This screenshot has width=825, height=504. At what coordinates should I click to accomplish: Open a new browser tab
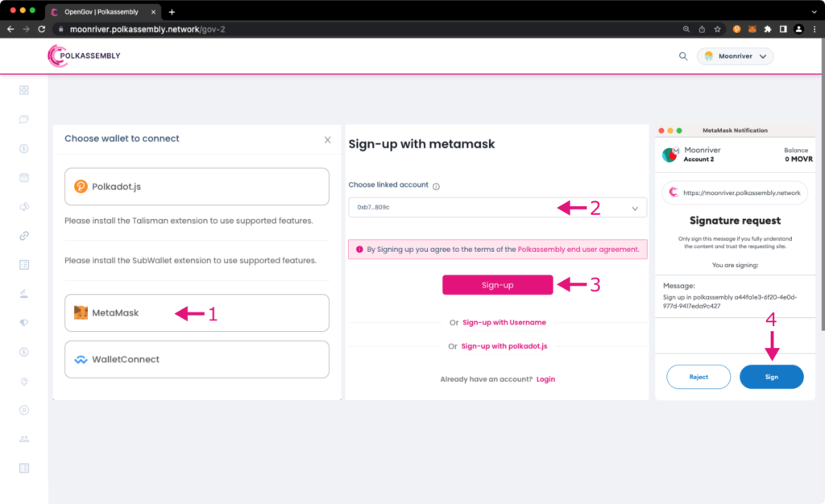click(172, 12)
